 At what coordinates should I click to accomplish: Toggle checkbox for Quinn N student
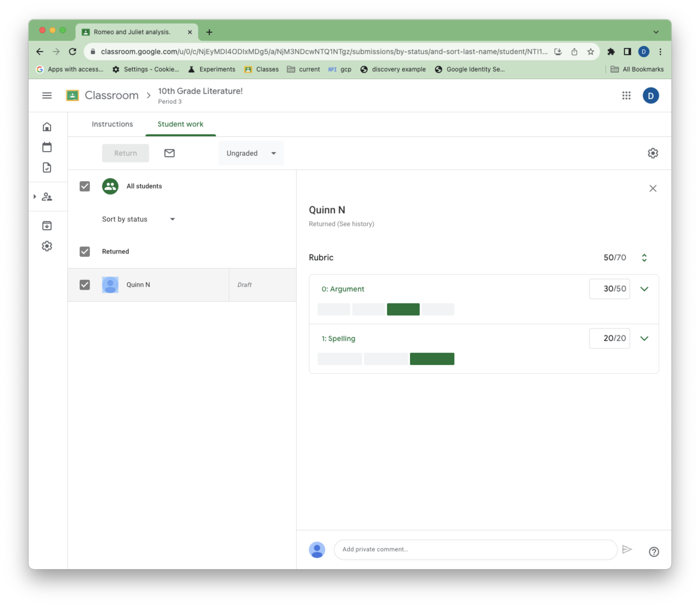[x=85, y=284]
